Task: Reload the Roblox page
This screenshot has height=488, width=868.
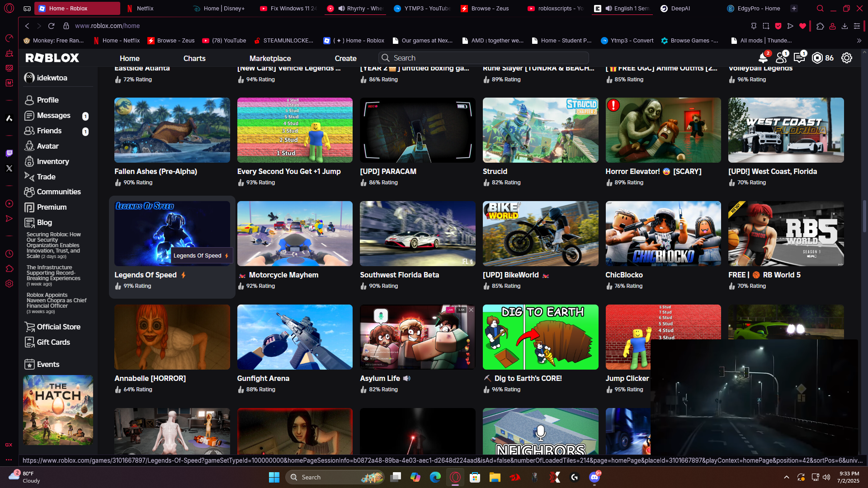Action: coord(51,26)
